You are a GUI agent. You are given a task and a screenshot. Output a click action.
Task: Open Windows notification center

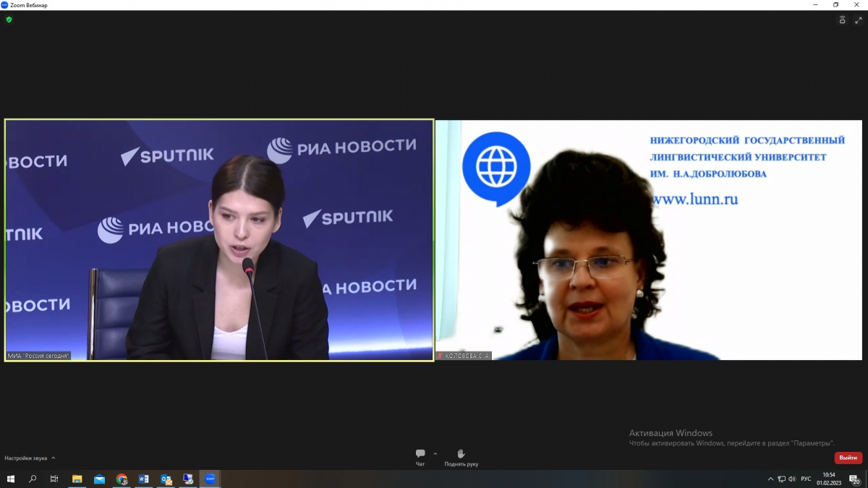tap(854, 479)
